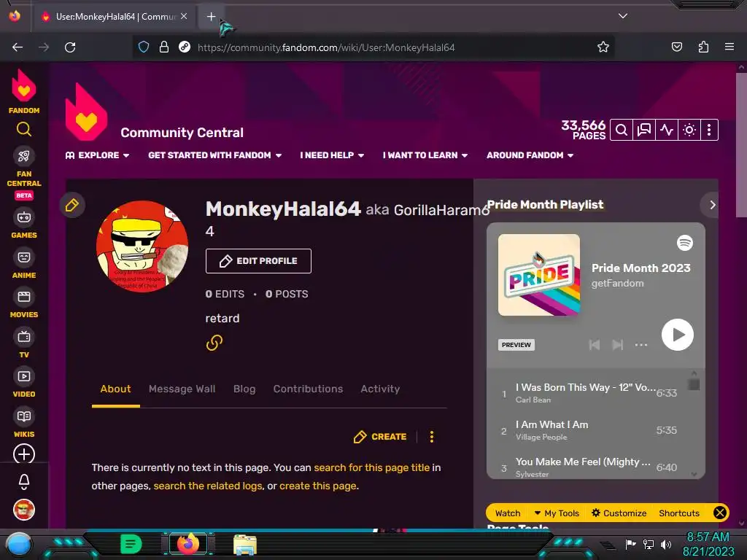Open Firefox list all tabs chevron
This screenshot has width=747, height=560.
coord(623,16)
